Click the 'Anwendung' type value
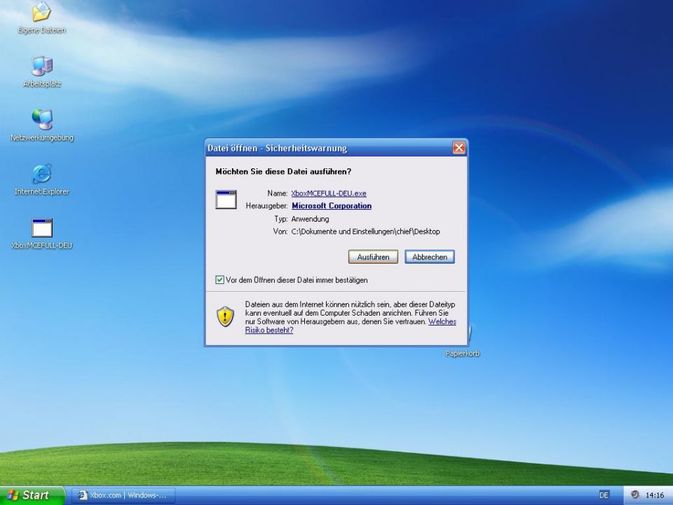Viewport: 673px width, 505px height. [x=310, y=219]
